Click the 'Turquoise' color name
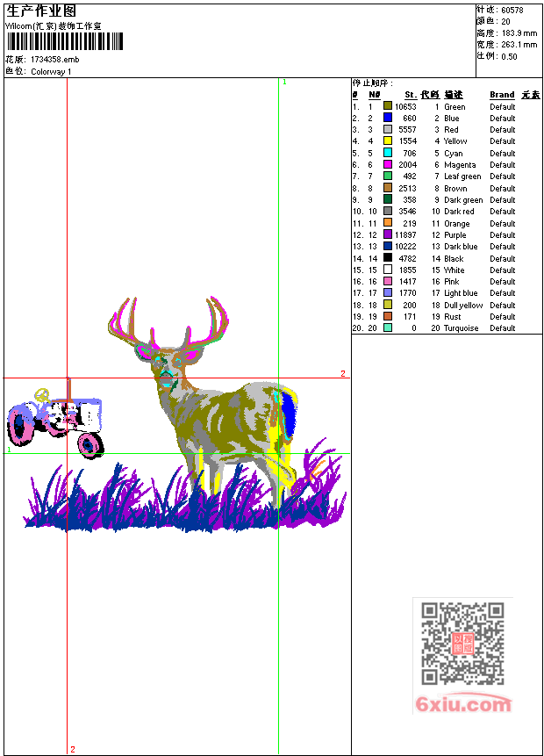The height and width of the screenshot is (756, 544). pos(462,328)
